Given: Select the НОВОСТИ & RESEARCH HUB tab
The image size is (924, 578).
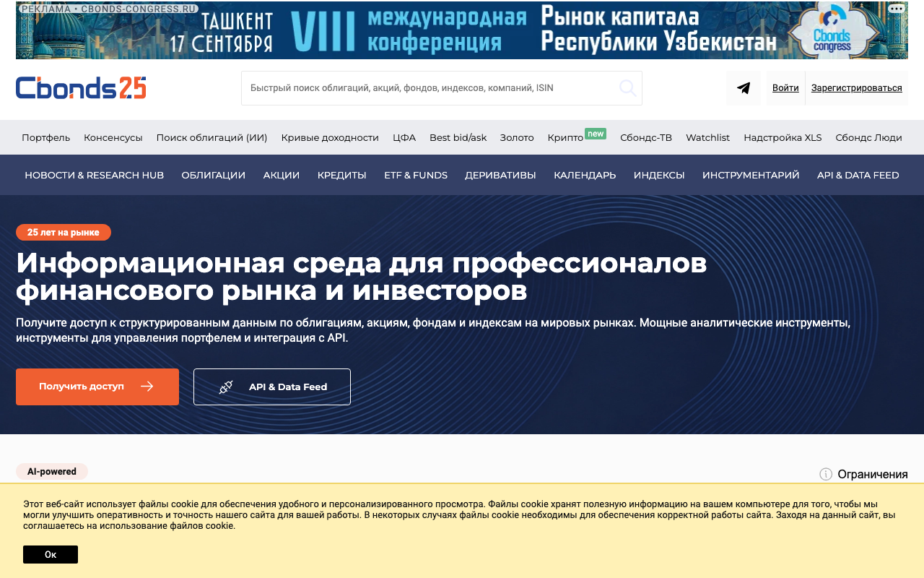Looking at the screenshot, I should pyautogui.click(x=94, y=175).
